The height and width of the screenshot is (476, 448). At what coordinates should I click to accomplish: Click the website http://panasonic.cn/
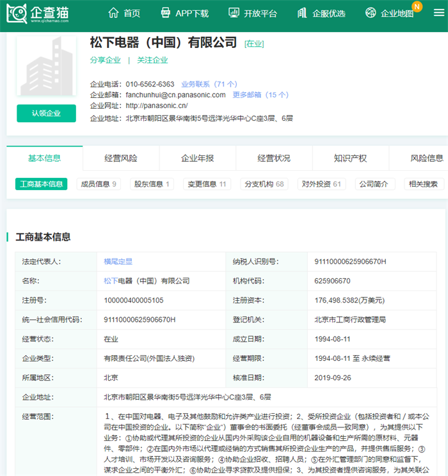pyautogui.click(x=157, y=106)
